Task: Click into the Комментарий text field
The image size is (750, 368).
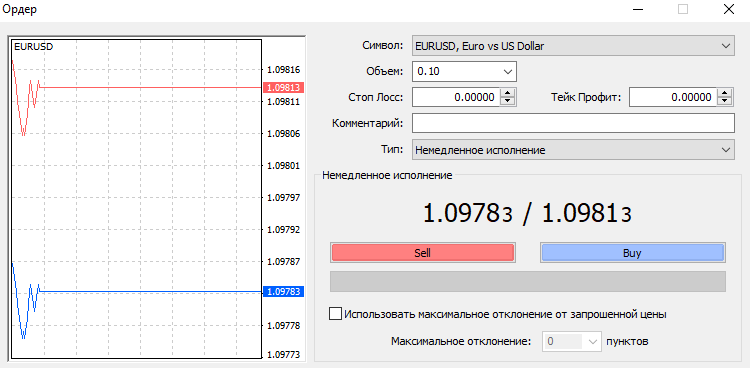Action: pos(573,123)
